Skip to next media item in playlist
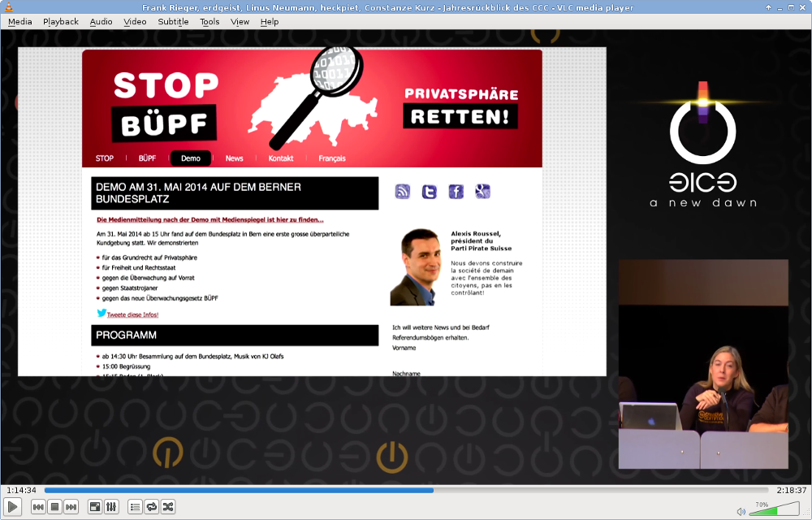 click(x=71, y=506)
